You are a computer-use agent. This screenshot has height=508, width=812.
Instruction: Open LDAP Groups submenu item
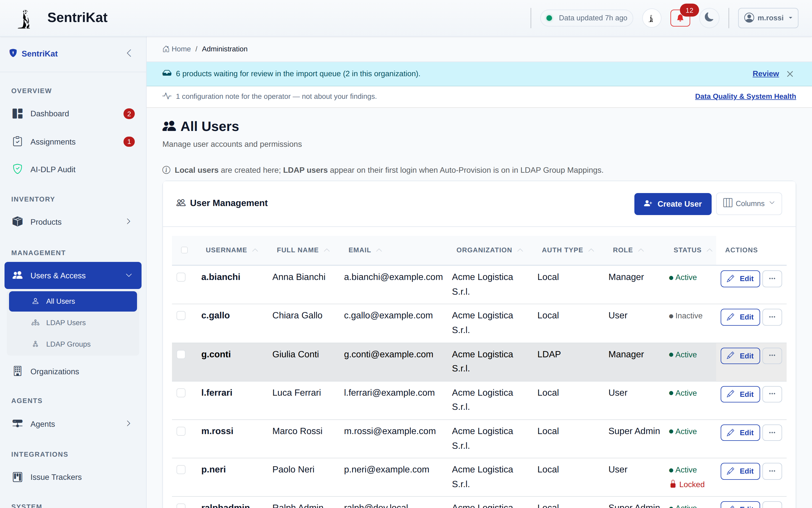(x=73, y=344)
